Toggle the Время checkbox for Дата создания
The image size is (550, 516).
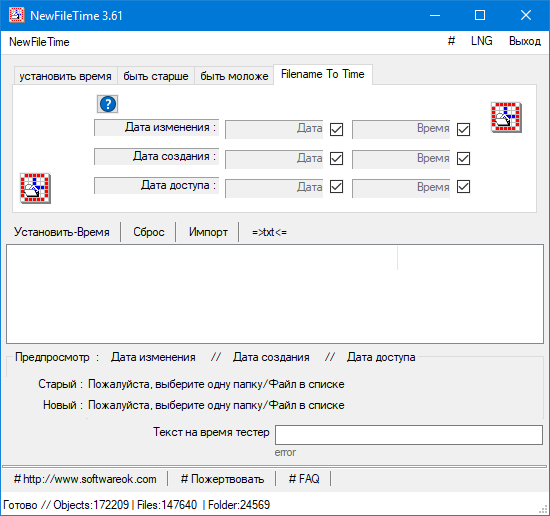(463, 159)
